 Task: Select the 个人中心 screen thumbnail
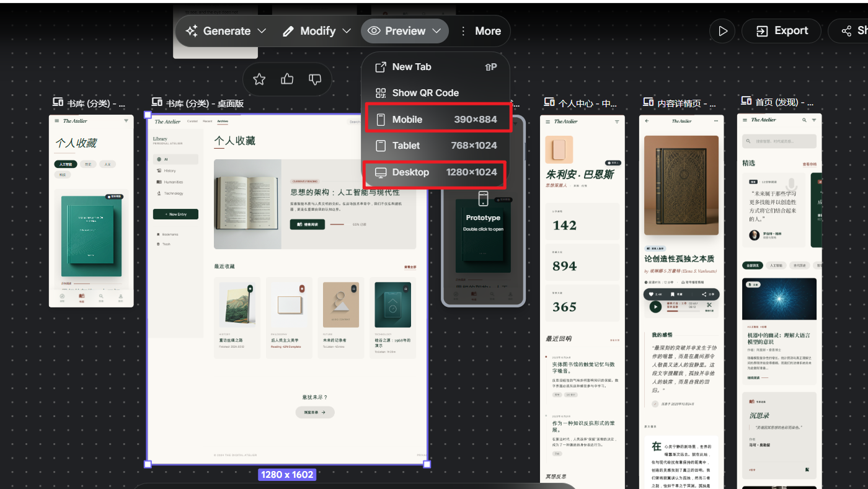(x=582, y=302)
